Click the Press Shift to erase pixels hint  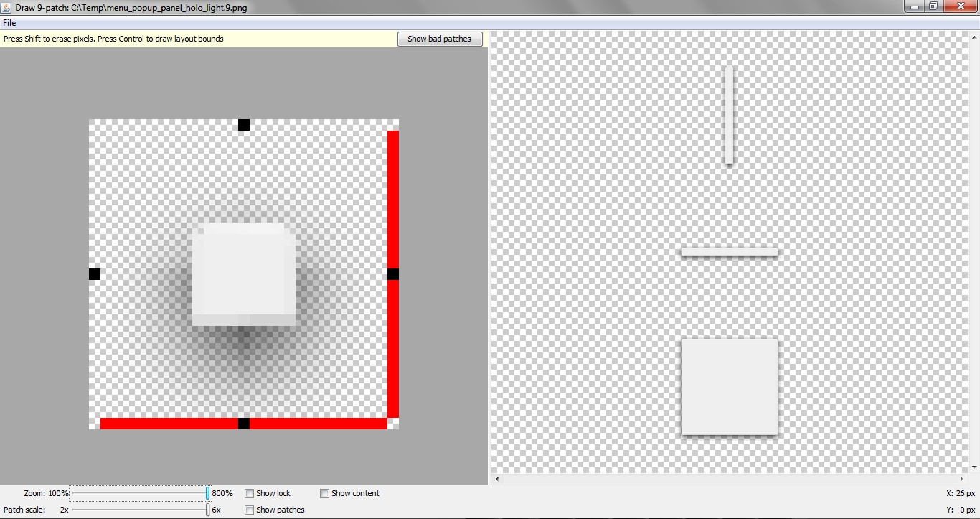tap(114, 39)
